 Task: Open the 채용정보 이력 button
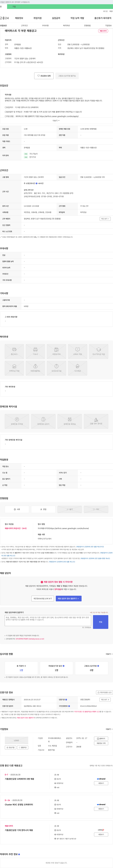101,743
